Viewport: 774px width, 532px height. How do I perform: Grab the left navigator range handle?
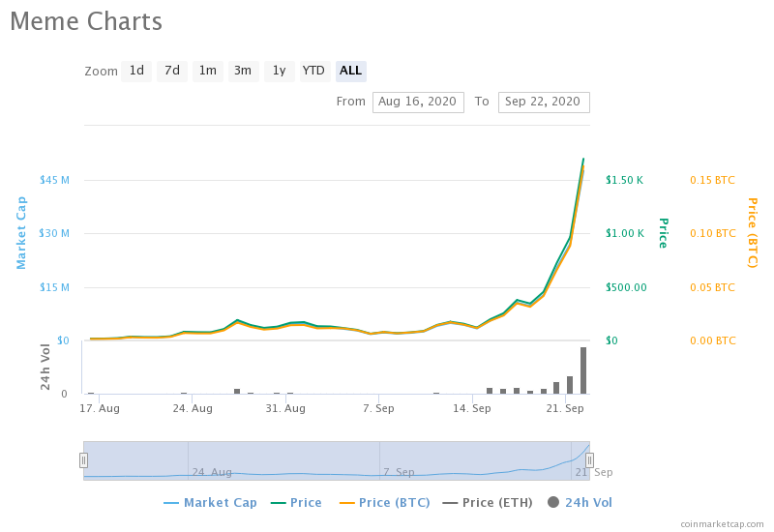83,460
